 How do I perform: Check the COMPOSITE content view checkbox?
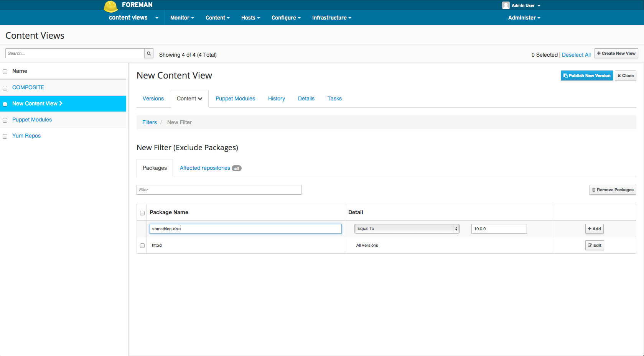point(5,88)
